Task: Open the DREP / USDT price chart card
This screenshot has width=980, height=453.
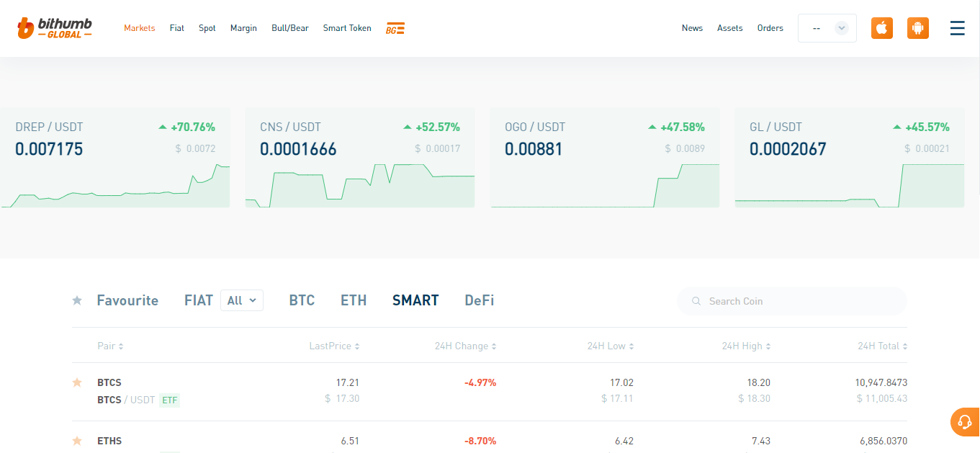Action: [115, 158]
